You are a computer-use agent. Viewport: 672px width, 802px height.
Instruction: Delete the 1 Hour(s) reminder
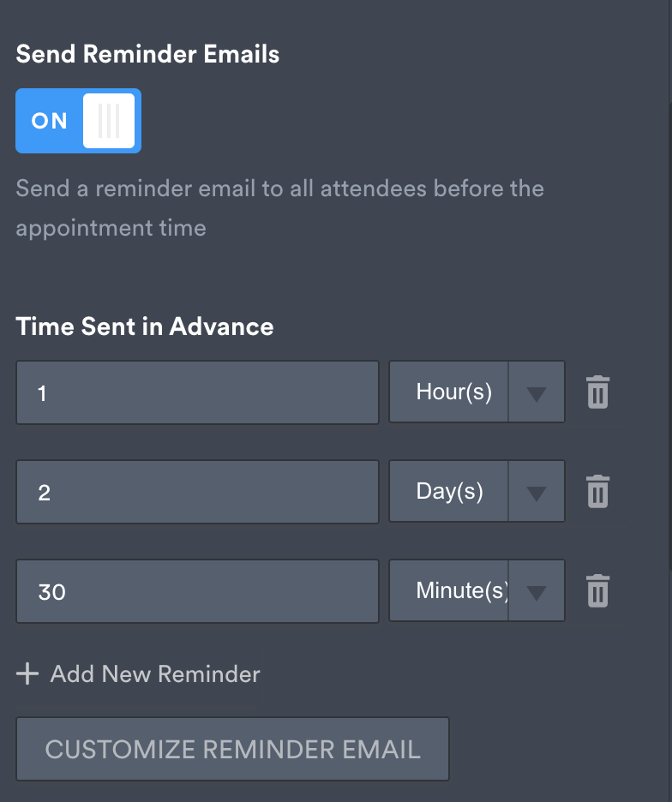[x=597, y=392]
